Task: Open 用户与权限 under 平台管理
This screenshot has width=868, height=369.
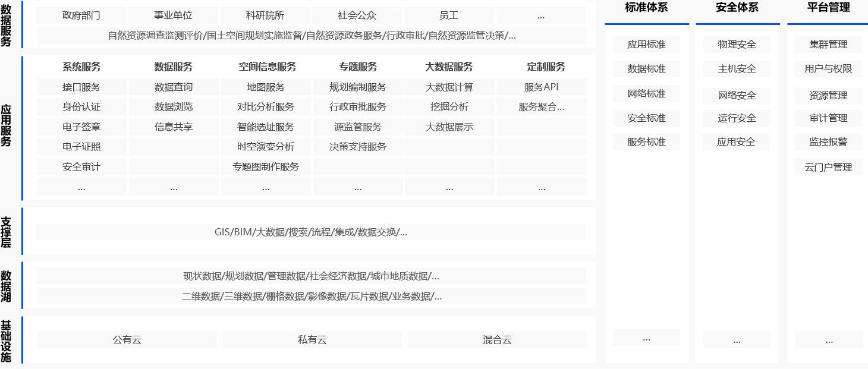Action: coord(828,69)
